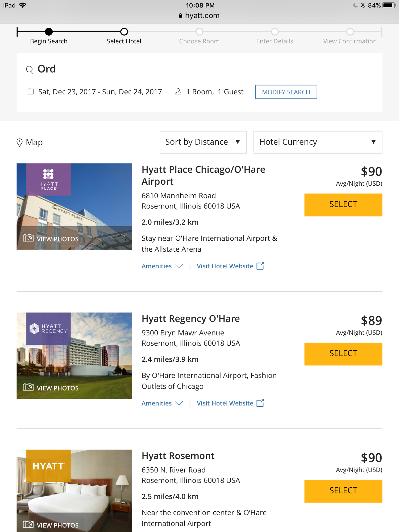Open the Map view pin icon
The image size is (399, 532).
point(19,143)
